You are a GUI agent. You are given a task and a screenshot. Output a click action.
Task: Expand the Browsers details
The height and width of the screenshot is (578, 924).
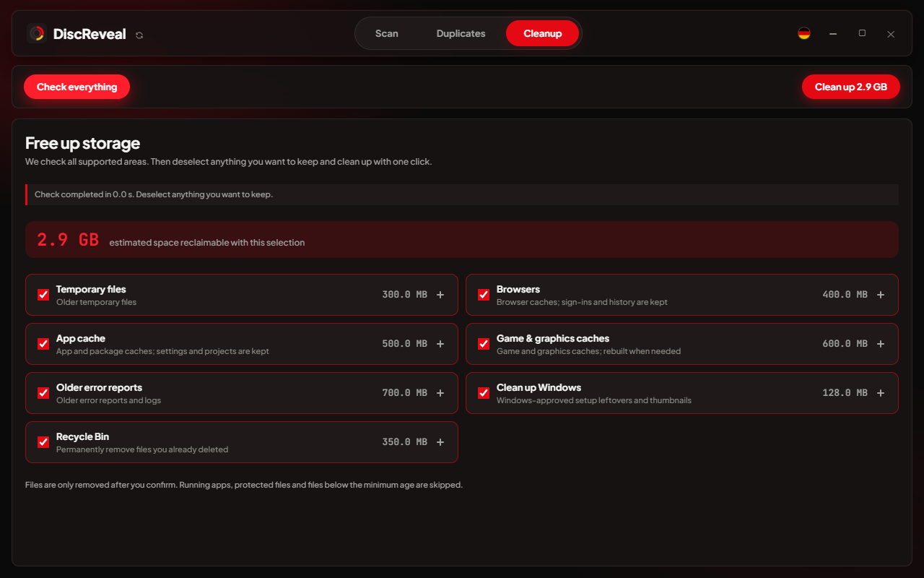(881, 295)
